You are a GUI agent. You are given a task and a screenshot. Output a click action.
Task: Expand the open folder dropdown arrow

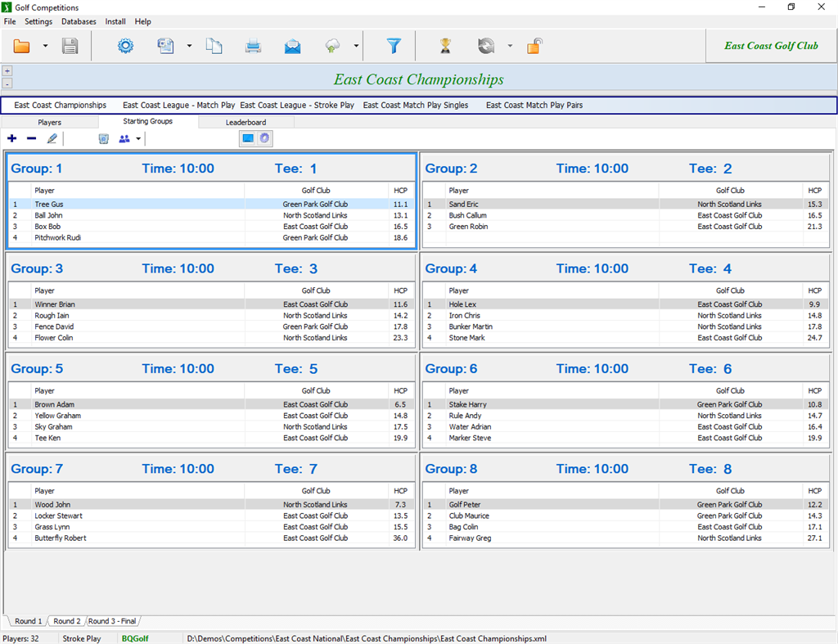(x=45, y=46)
